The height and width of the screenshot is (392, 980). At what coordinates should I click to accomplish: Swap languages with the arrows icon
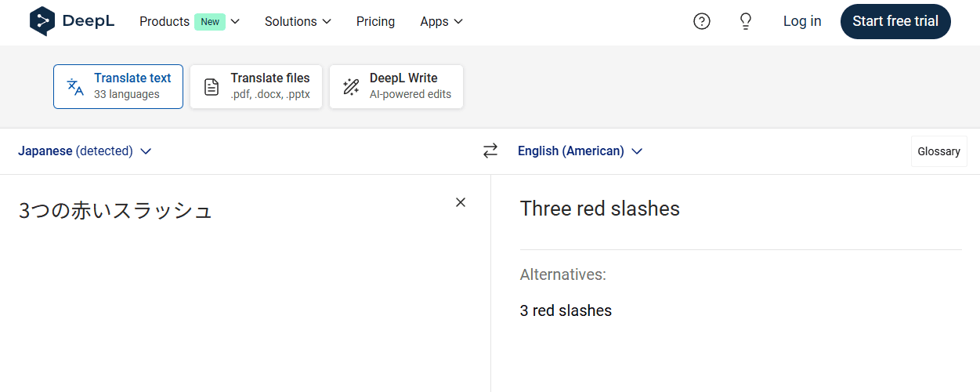point(490,151)
